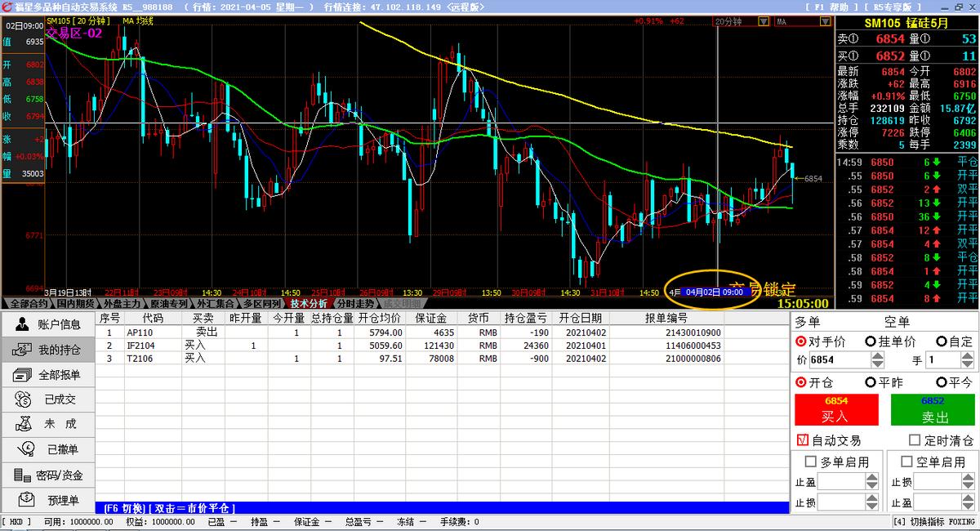Image resolution: width=980 pixels, height=531 pixels.
Task: Switch to 分时走势 tab
Action: point(356,303)
